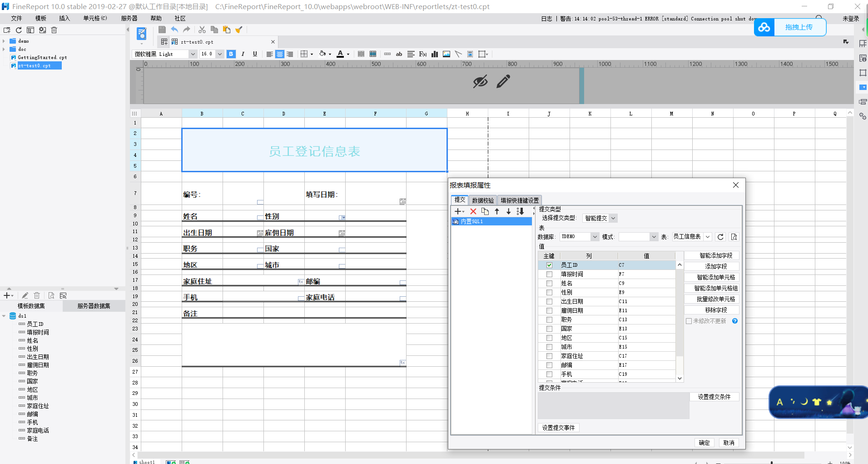Redo the last action
Image resolution: width=868 pixels, height=464 pixels.
coord(186,30)
